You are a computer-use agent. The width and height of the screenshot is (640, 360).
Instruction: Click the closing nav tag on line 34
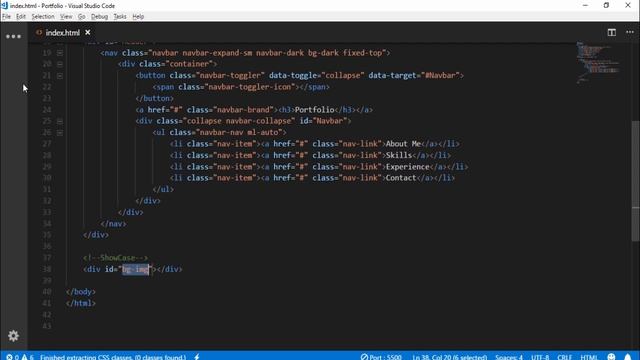(113, 224)
